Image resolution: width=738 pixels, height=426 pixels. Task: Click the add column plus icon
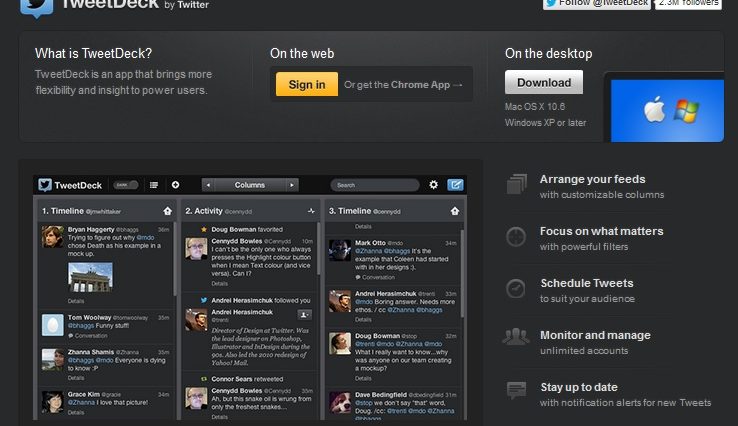[176, 185]
